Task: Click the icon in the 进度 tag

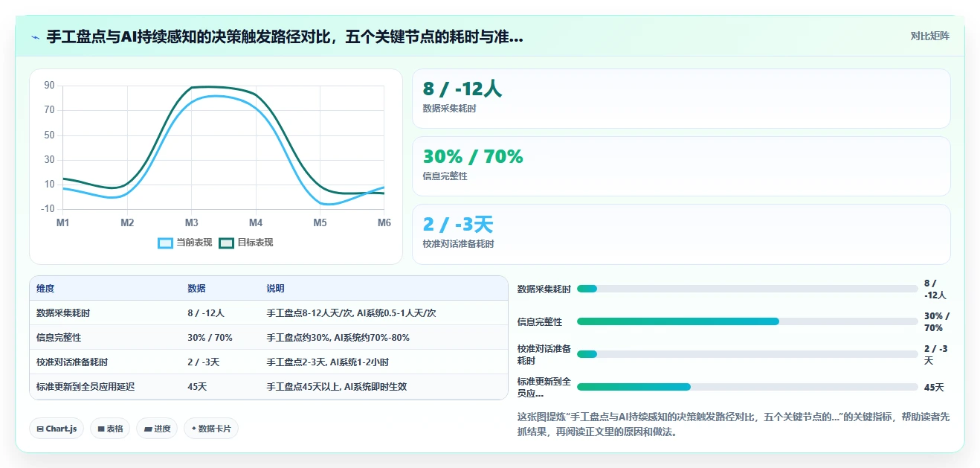Action: tap(148, 429)
